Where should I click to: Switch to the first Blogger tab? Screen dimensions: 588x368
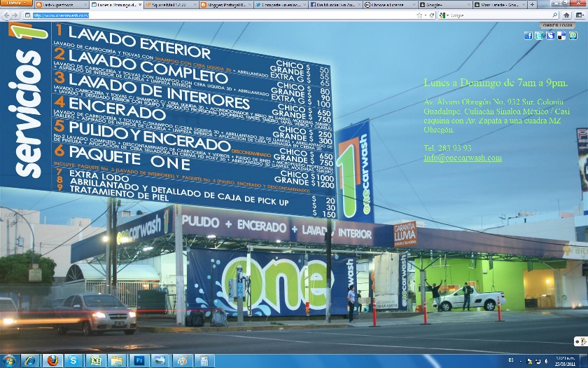point(61,4)
